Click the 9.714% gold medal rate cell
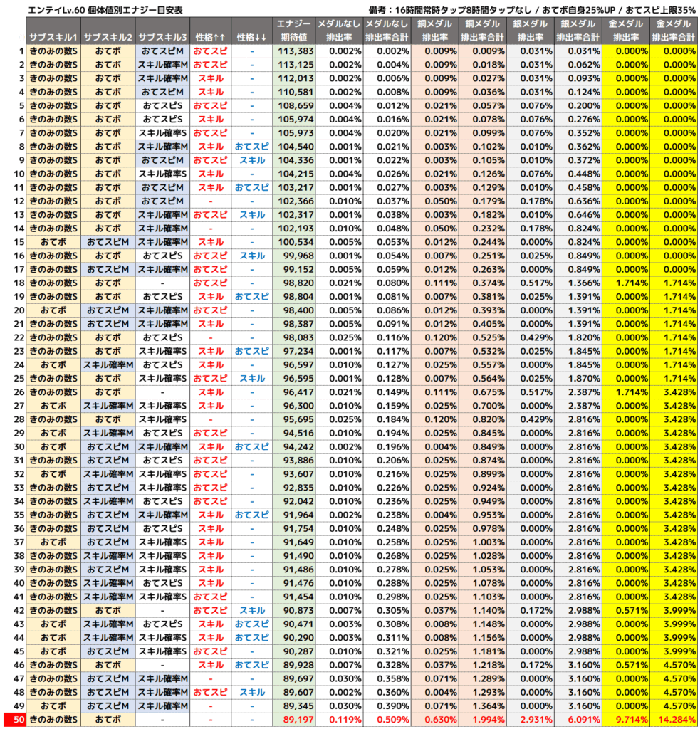 tap(625, 720)
